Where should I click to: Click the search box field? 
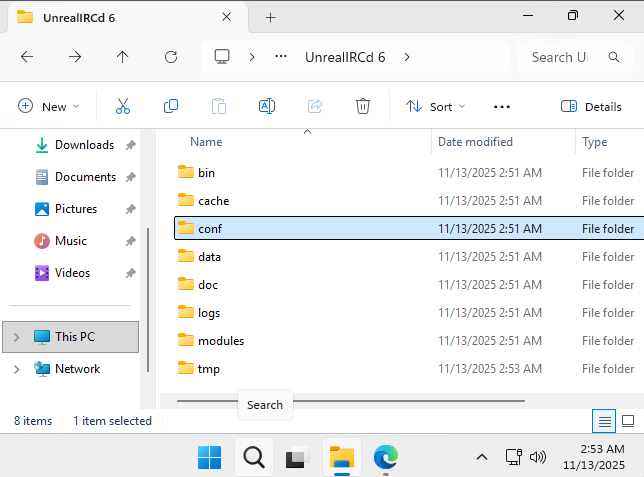click(565, 57)
